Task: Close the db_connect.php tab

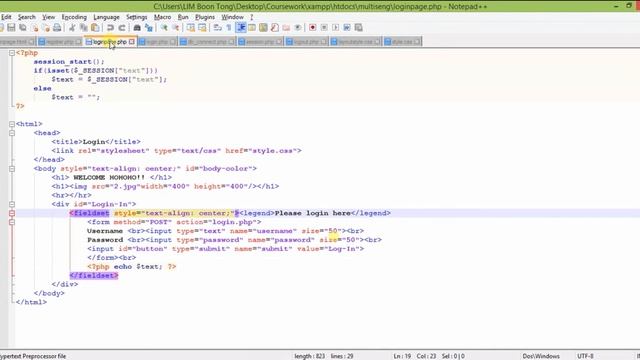Action: [x=231, y=42]
